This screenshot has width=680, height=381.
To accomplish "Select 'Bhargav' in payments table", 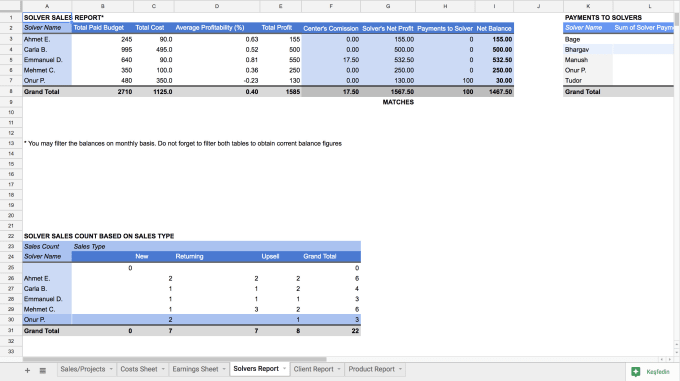I will point(588,49).
